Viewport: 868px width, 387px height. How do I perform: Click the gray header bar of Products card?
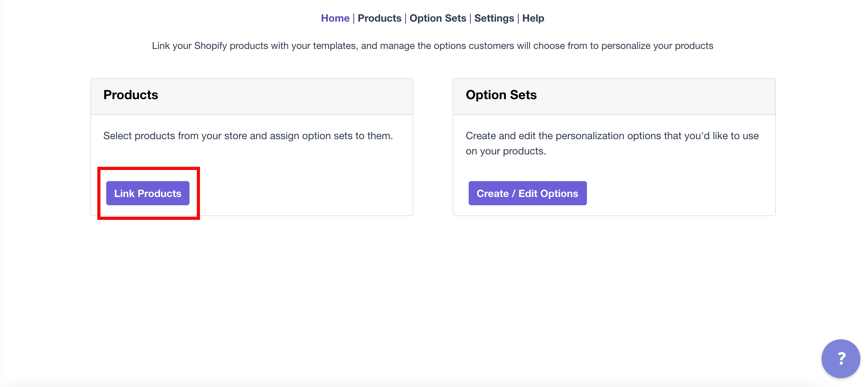pos(286,96)
